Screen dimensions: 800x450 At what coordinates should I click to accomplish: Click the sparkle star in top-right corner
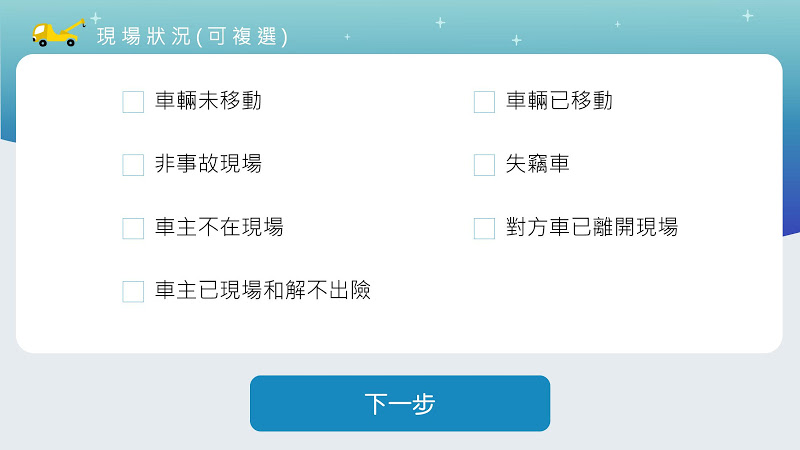coord(747,15)
